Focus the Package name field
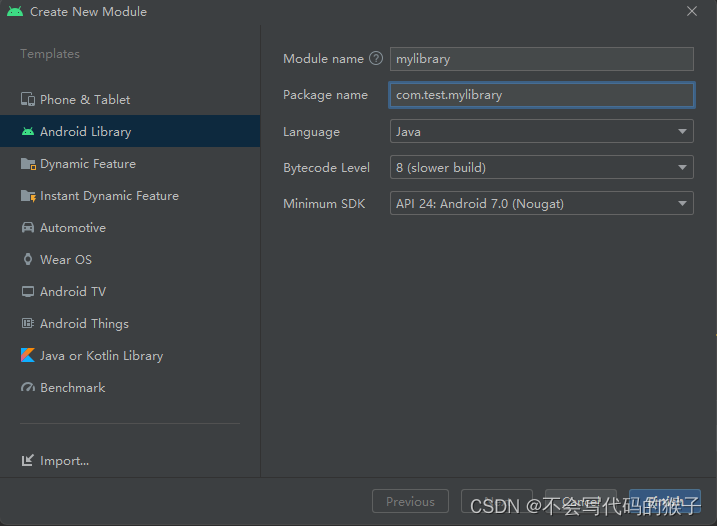The image size is (717, 526). 541,95
